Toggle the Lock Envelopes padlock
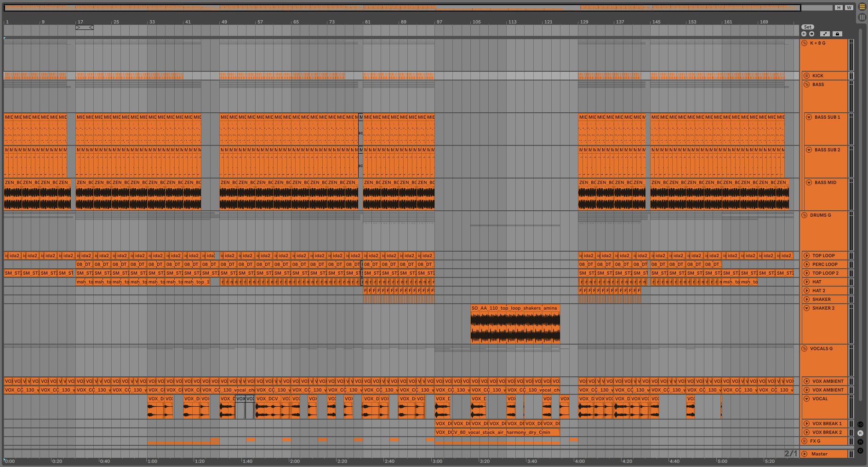868x467 pixels. click(x=837, y=34)
